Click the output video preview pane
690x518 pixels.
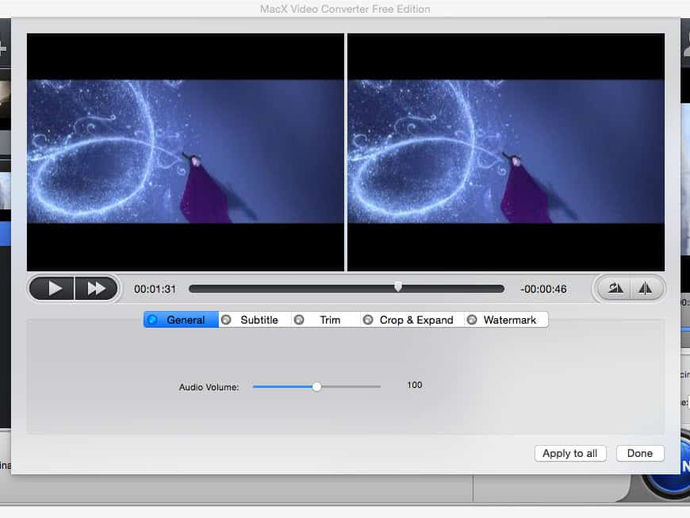pos(506,152)
